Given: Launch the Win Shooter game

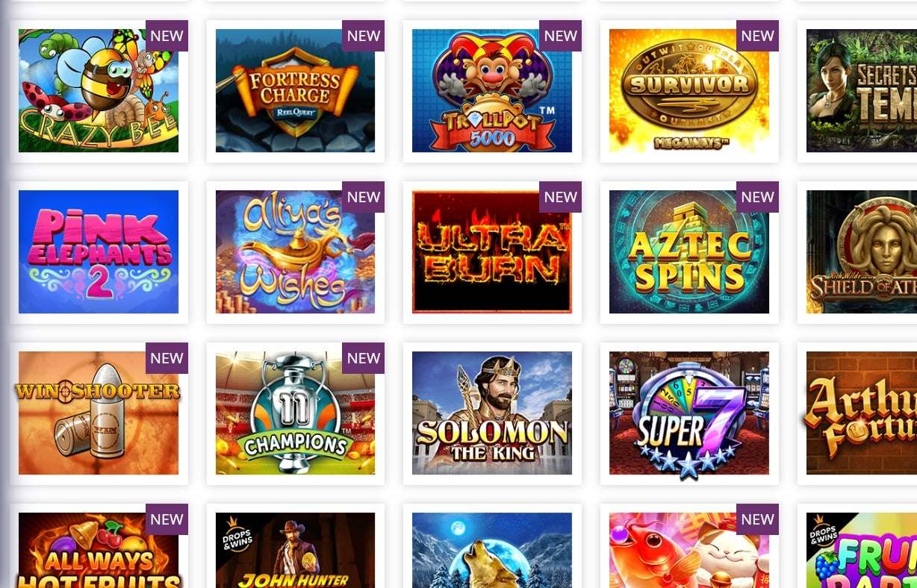Looking at the screenshot, I should (99, 413).
